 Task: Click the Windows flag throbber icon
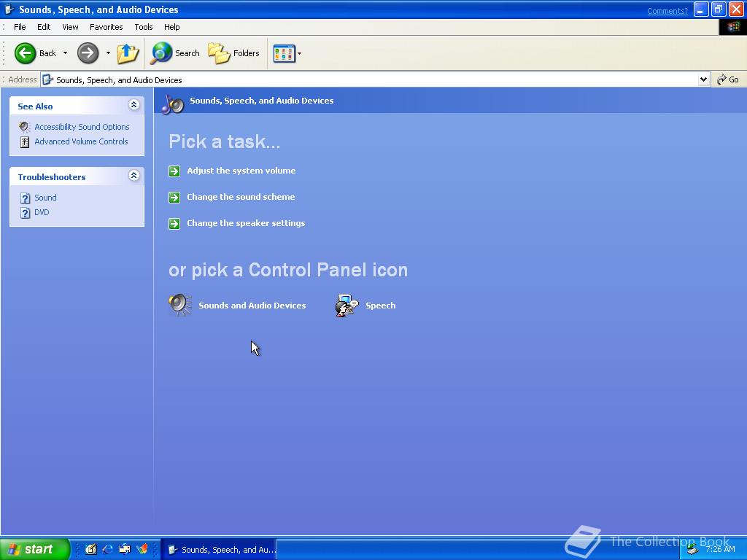click(x=732, y=27)
